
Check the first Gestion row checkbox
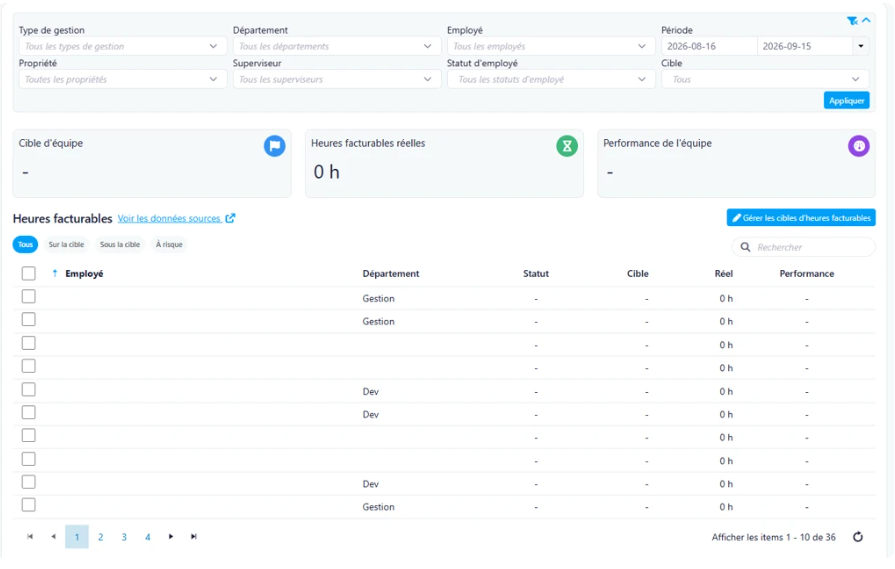coord(29,297)
